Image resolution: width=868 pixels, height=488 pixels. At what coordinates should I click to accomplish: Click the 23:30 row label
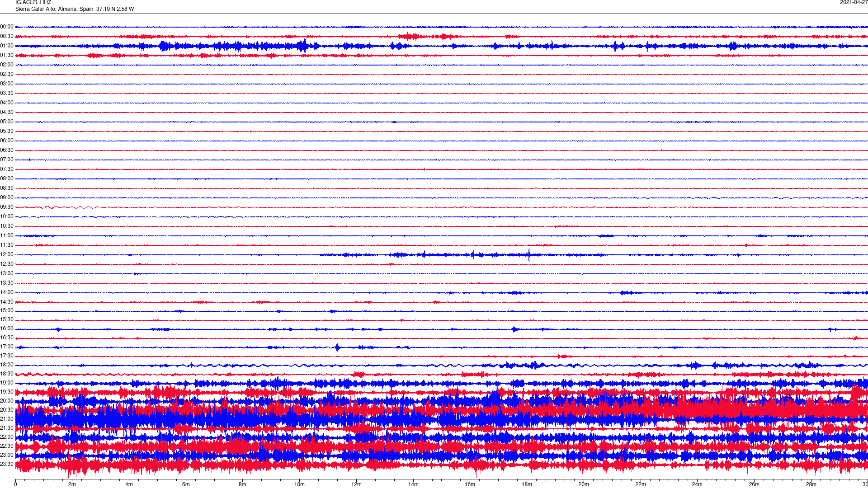[7, 464]
